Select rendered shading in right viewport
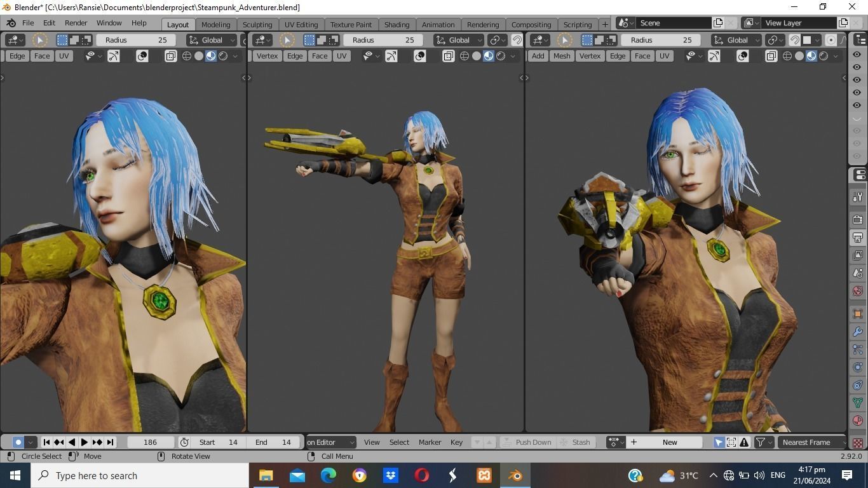Viewport: 868px width, 488px height. coord(824,56)
